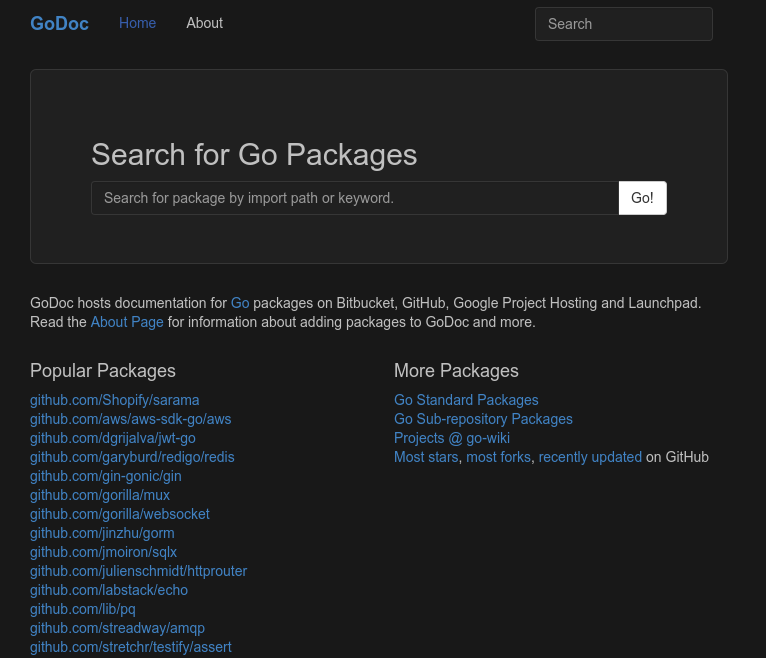Open Projects @ go-wiki link

(452, 438)
